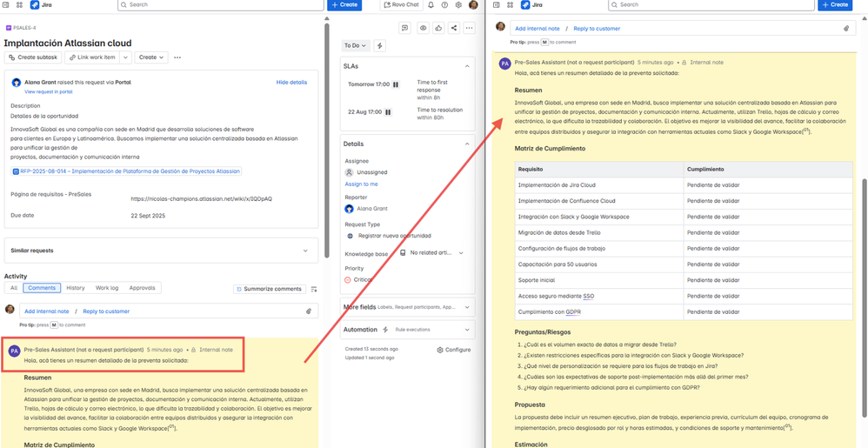Open the user profile avatar menu
Viewport: 868px width, 448px height.
click(x=473, y=4)
